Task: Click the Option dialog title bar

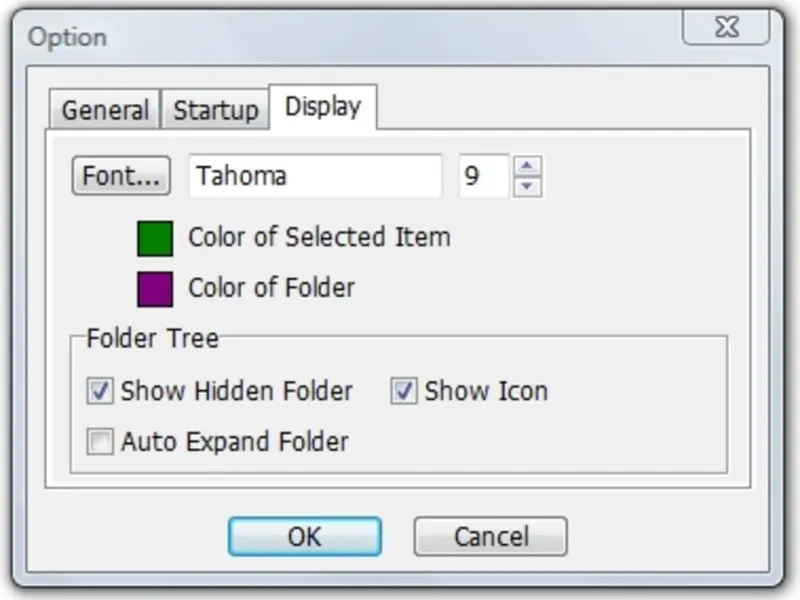Action: (350, 38)
